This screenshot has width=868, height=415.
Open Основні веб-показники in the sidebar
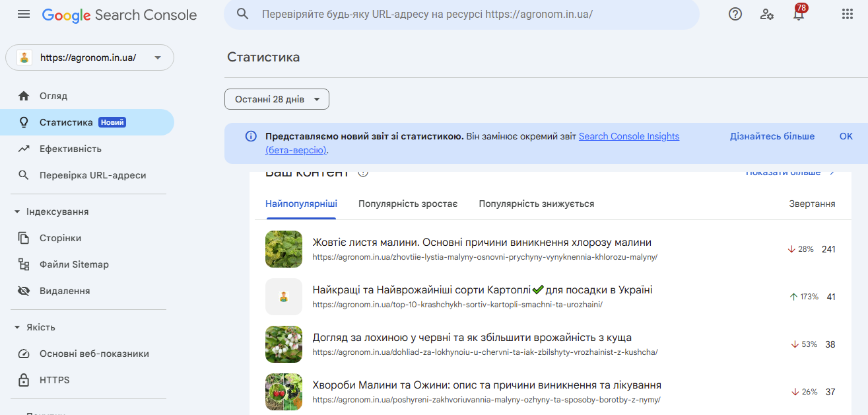[87, 354]
